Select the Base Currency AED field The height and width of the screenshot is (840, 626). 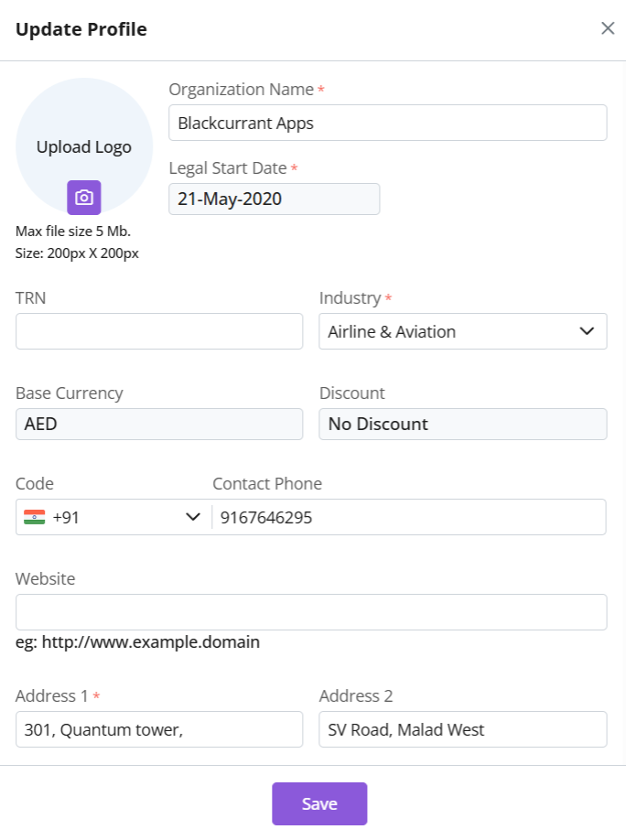158,424
